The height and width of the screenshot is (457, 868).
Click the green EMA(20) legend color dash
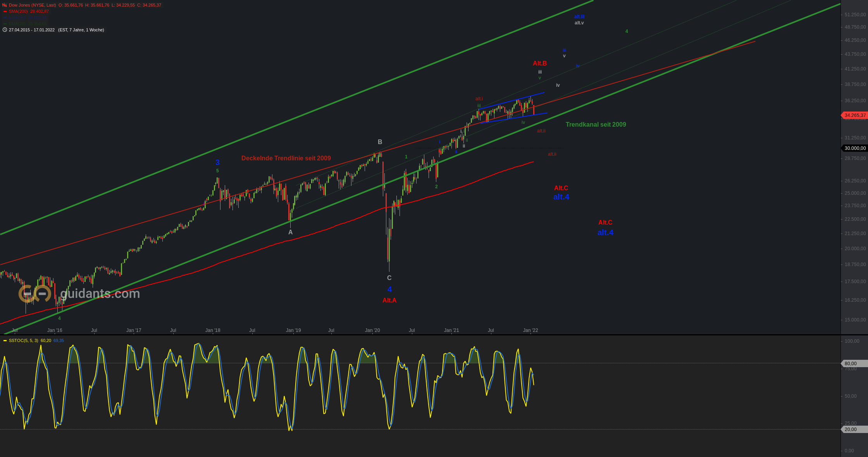(5, 24)
